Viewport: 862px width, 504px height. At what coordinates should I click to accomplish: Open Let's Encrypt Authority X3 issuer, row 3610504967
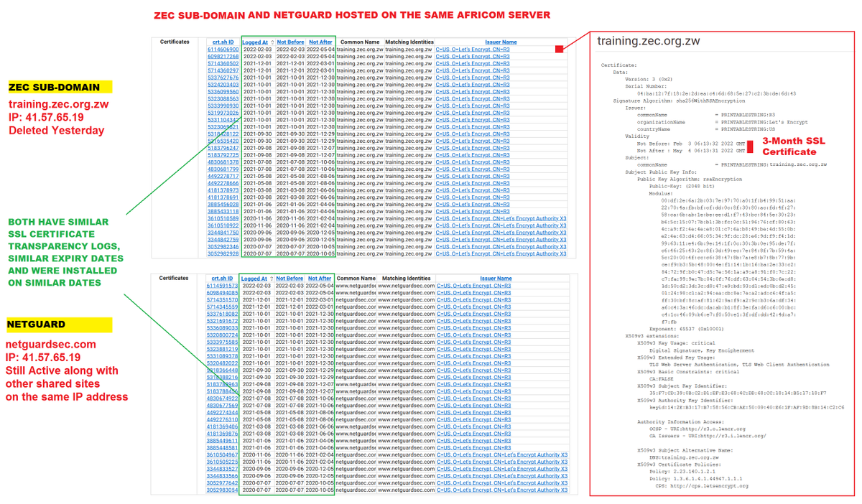(501, 454)
